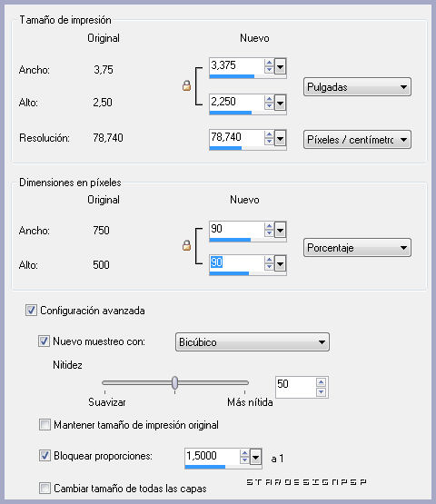Image resolution: width=436 pixels, height=504 pixels.
Task: Enable Cambiar tamaño de todas las capas
Action: click(x=45, y=488)
